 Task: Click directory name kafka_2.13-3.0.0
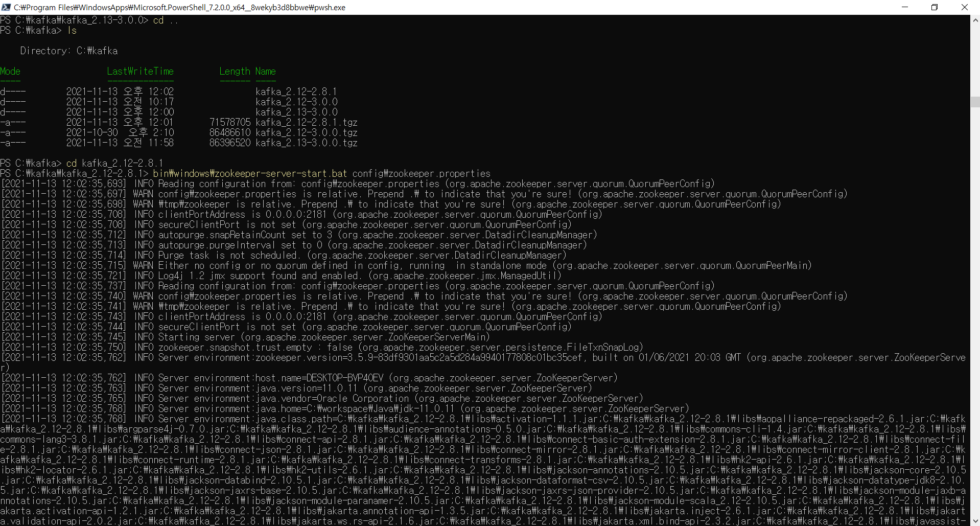(x=296, y=112)
